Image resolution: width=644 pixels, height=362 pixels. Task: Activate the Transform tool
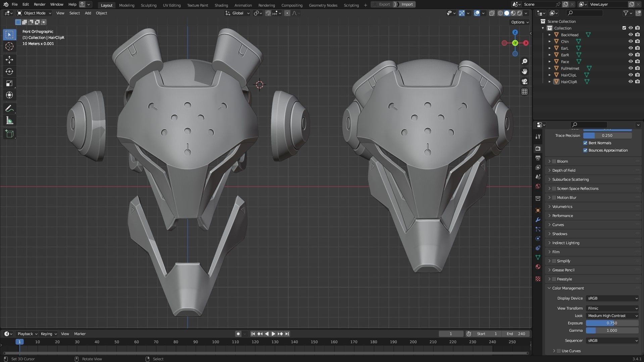[x=9, y=95]
